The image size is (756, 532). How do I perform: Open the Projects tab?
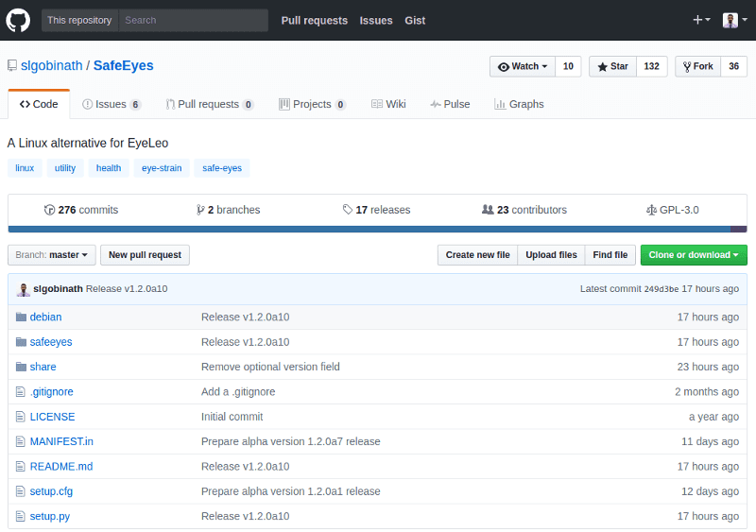313,104
